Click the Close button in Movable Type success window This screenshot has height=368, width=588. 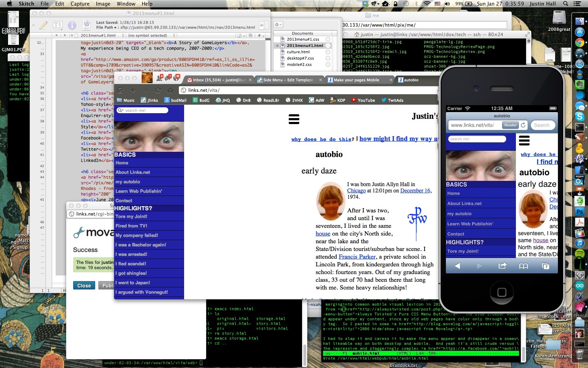(84, 286)
